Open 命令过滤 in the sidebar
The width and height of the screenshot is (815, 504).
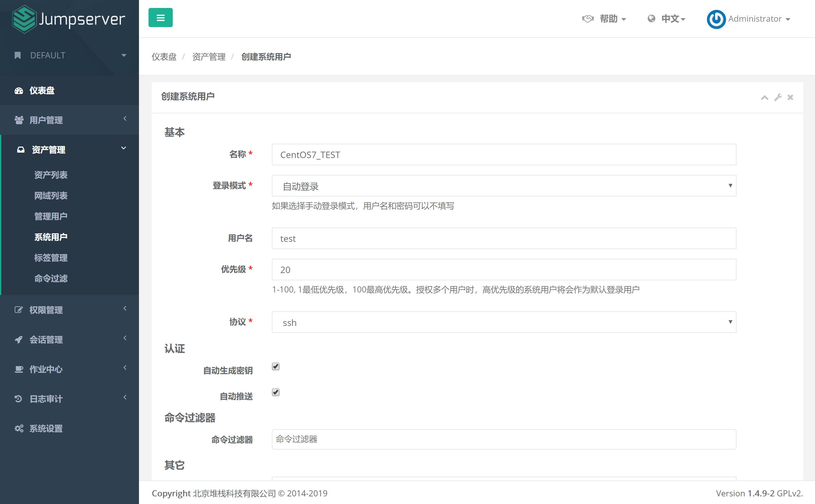[51, 278]
